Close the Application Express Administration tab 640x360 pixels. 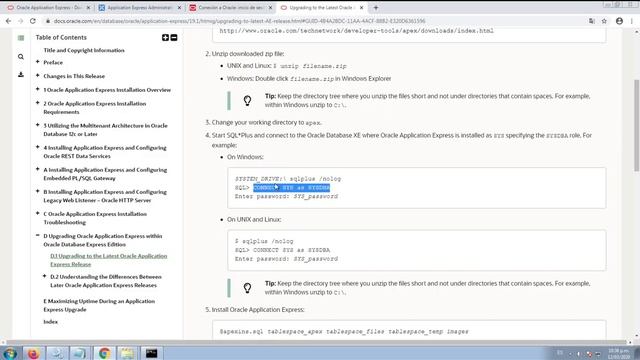[179, 8]
